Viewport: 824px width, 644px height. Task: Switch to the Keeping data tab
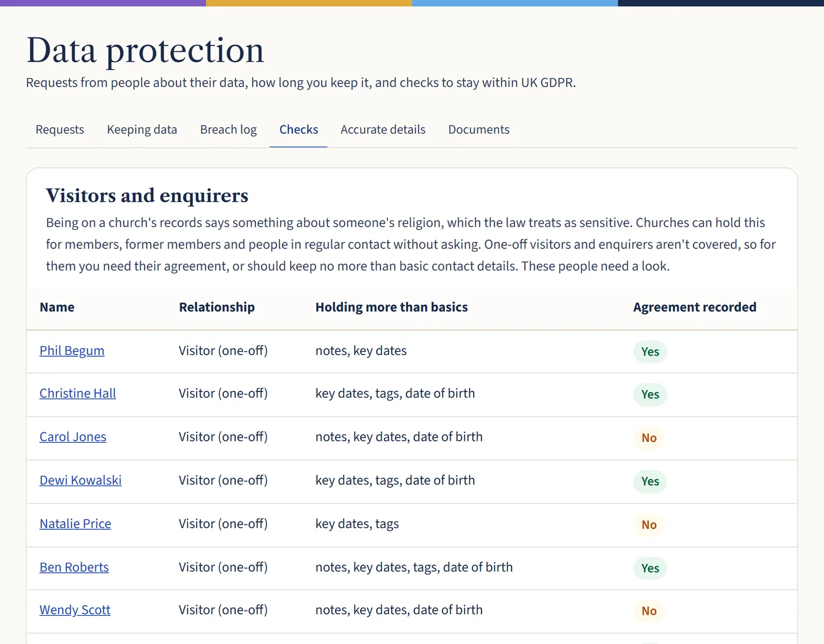tap(142, 130)
